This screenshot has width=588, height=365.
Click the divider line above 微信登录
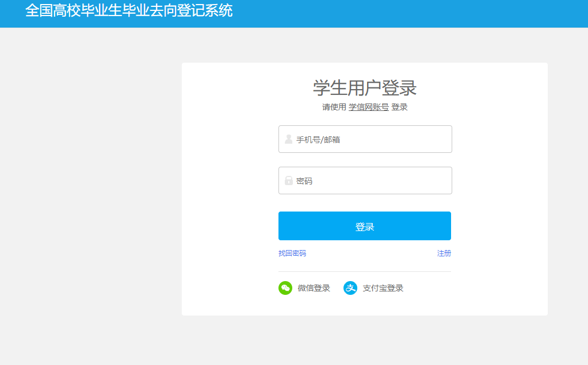click(365, 271)
